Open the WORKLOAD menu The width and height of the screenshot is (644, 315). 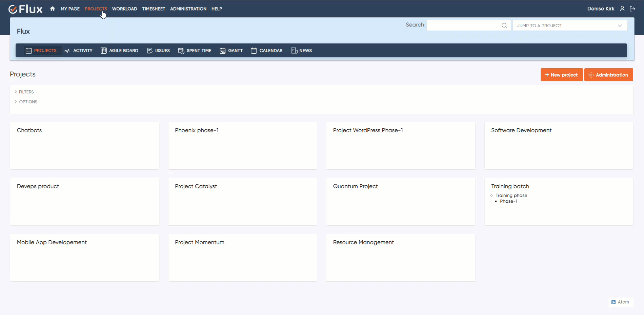124,8
